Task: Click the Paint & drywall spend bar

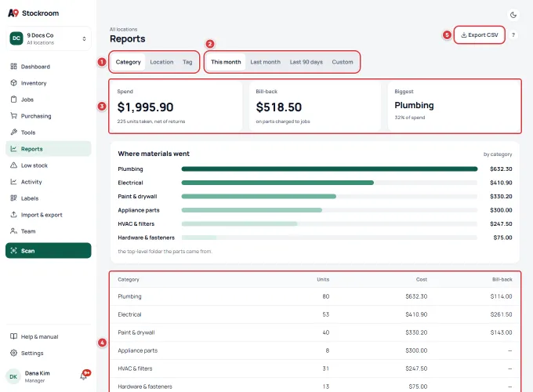Action: [x=259, y=196]
